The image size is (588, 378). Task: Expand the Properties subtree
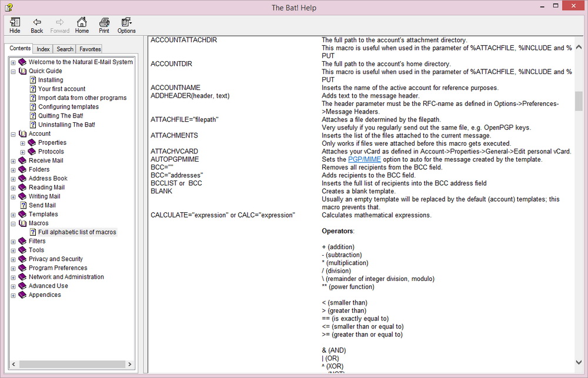pyautogui.click(x=22, y=143)
